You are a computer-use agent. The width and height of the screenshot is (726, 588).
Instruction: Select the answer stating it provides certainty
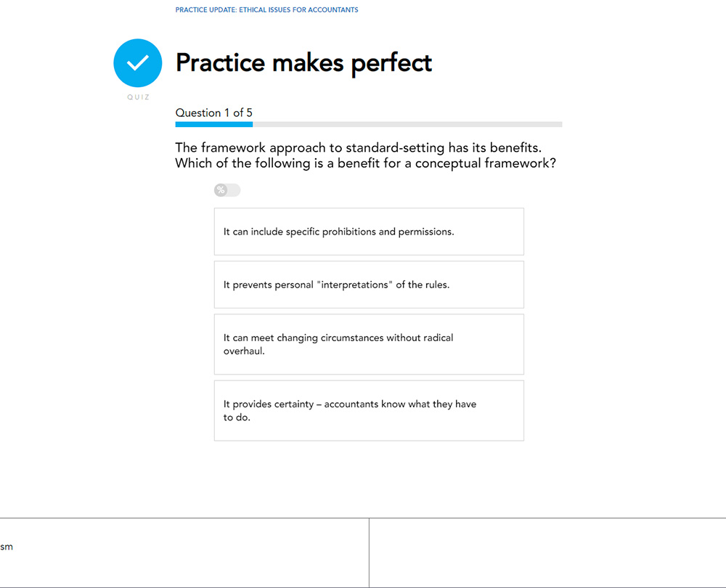tap(369, 410)
